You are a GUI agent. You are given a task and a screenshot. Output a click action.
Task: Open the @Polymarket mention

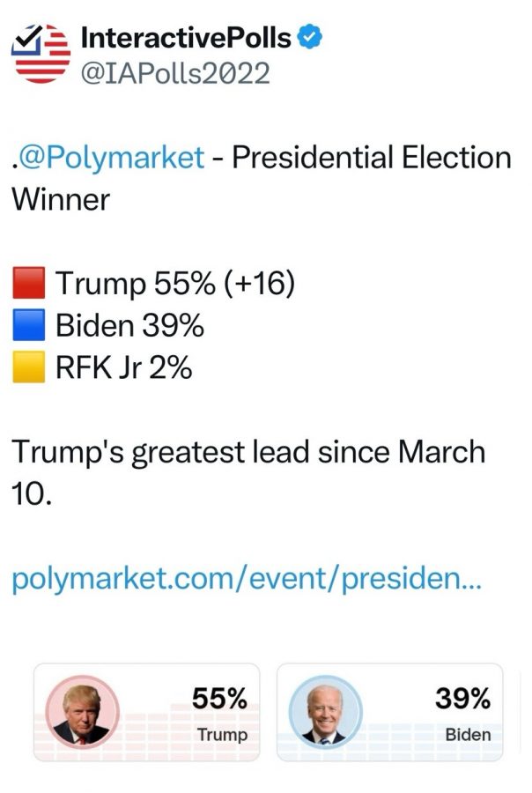pyautogui.click(x=111, y=158)
